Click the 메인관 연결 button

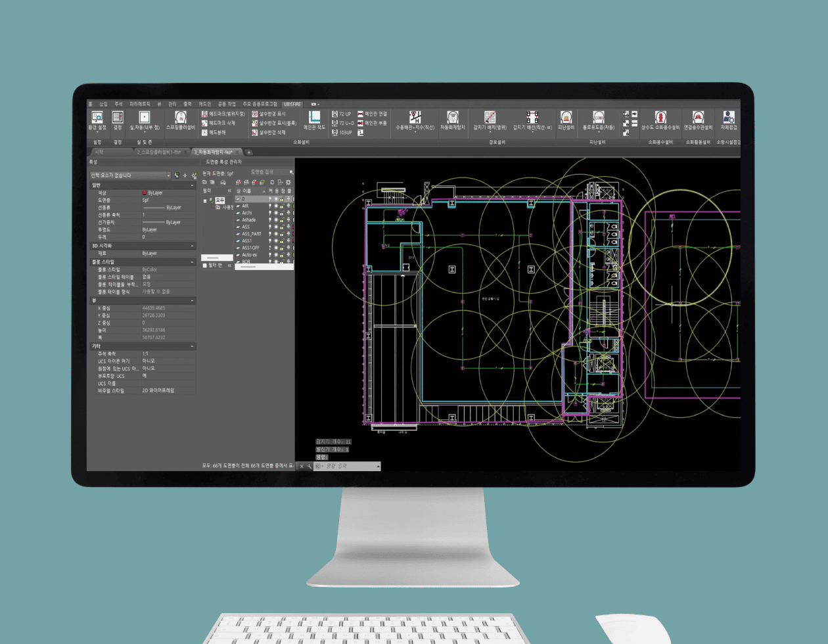pos(361,114)
